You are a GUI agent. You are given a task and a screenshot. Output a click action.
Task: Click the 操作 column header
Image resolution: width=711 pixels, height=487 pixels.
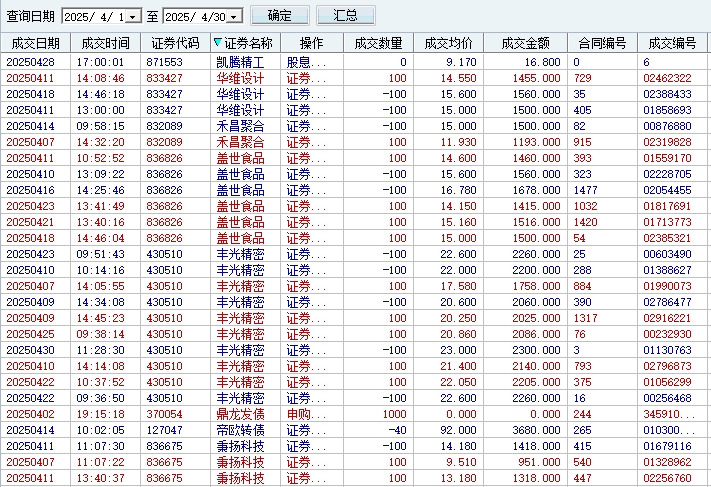(311, 43)
